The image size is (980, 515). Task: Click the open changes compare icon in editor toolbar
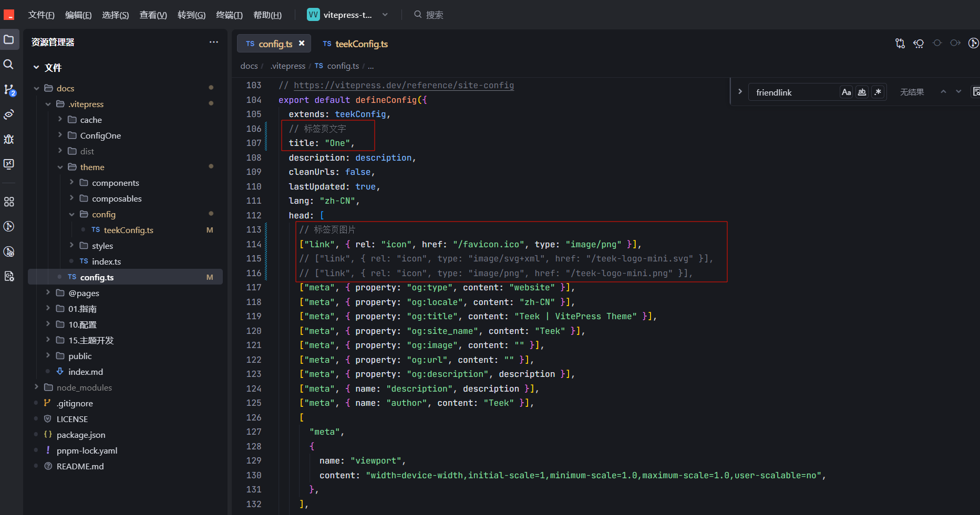pyautogui.click(x=900, y=43)
